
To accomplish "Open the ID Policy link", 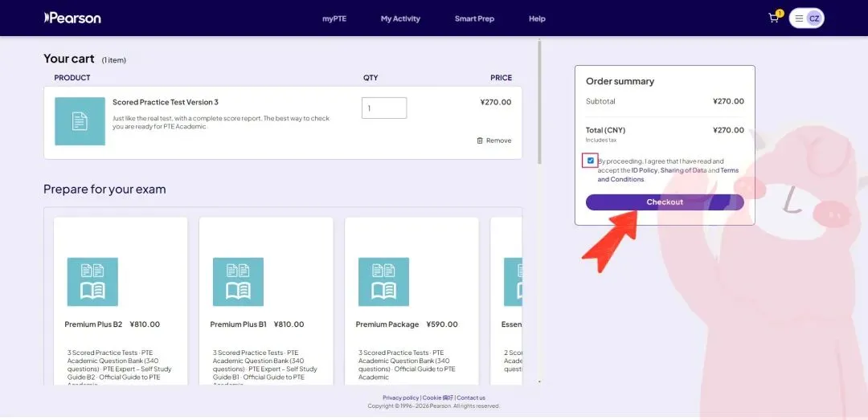I will (645, 170).
